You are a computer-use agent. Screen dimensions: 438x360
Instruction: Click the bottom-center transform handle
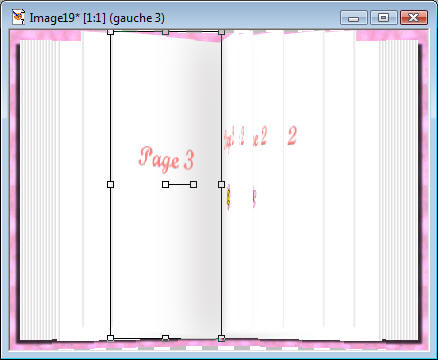165,338
